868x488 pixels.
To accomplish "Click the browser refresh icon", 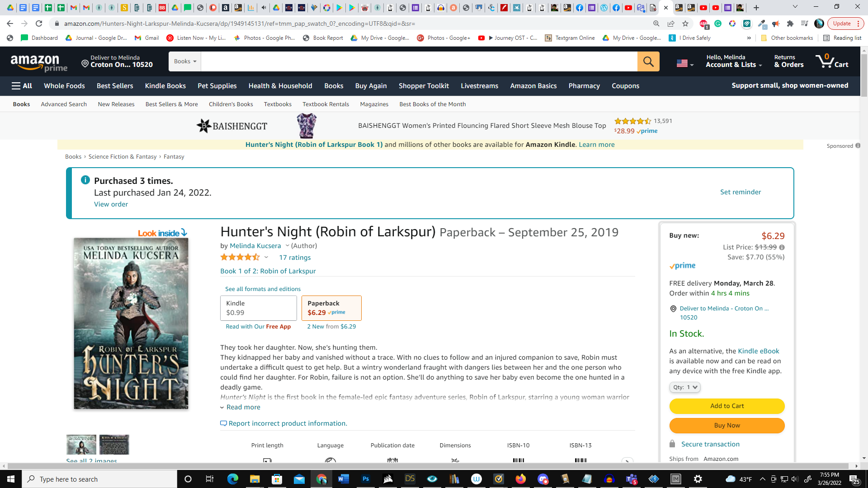I will point(38,23).
